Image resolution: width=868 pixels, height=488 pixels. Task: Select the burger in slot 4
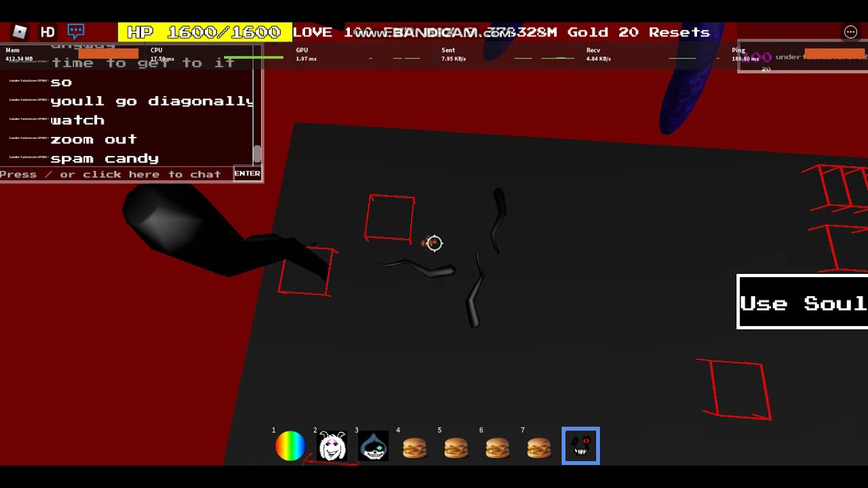(x=415, y=446)
